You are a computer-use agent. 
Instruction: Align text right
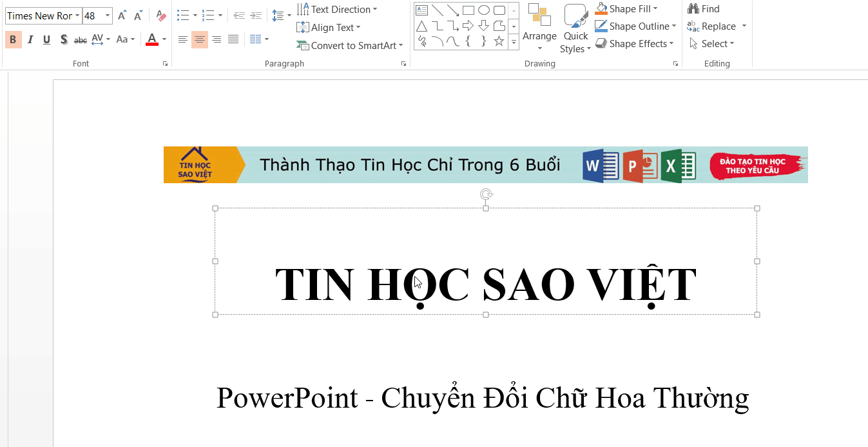[217, 39]
